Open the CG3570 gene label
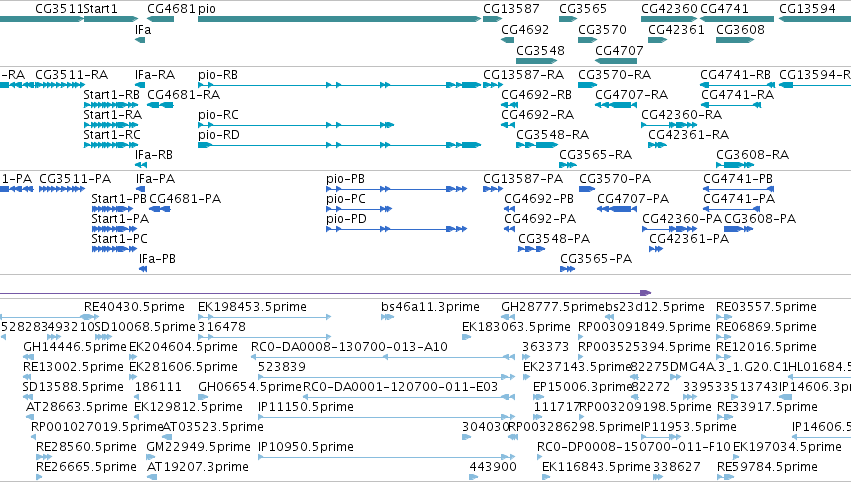Screen dimensions: 851x482 coord(602,29)
